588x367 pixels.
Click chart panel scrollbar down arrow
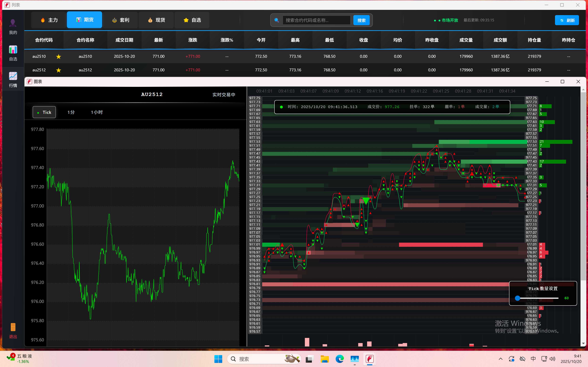click(583, 343)
